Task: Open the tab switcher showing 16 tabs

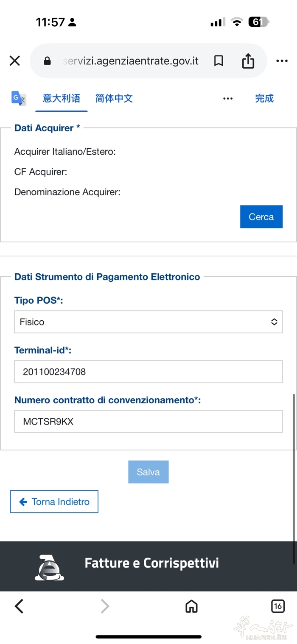Action: (x=278, y=606)
